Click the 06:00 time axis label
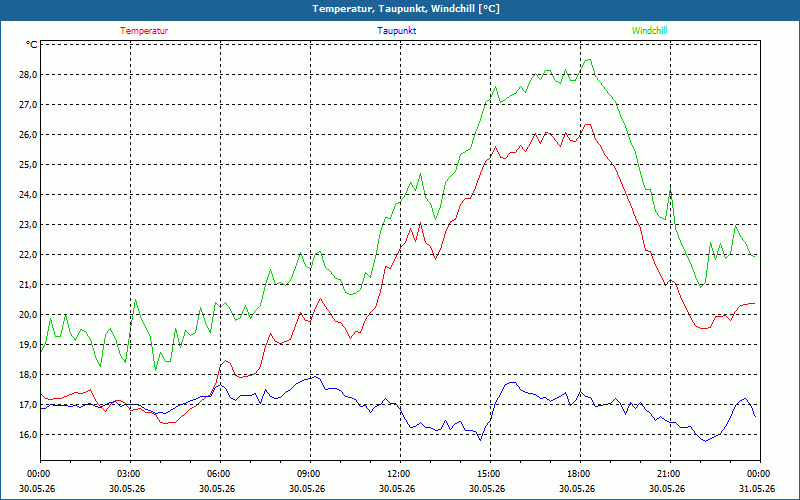Screen dimensions: 800x500 pos(220,474)
